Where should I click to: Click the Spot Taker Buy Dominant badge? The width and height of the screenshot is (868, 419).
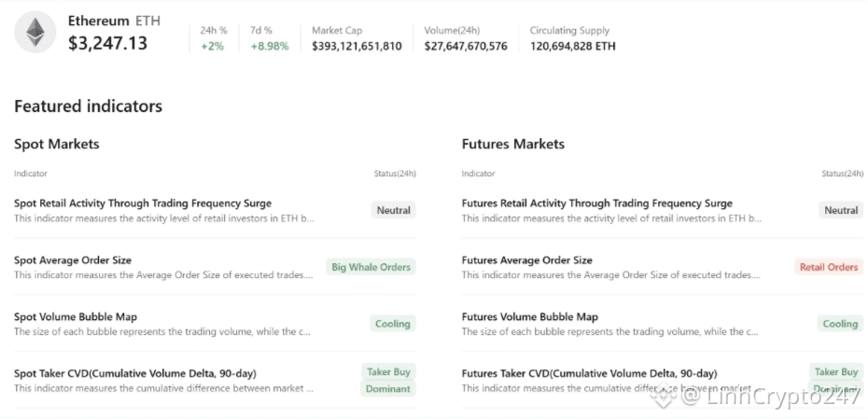point(388,380)
